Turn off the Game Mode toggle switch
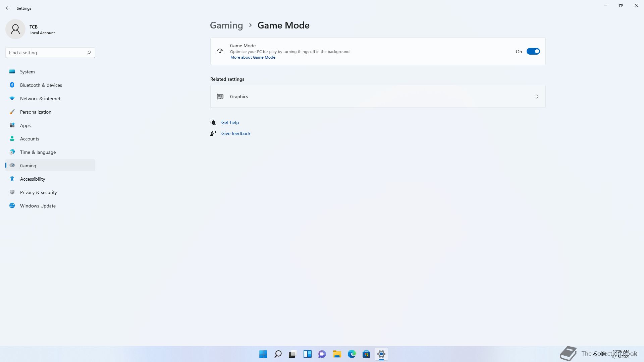Viewport: 644px width, 362px height. [x=533, y=51]
